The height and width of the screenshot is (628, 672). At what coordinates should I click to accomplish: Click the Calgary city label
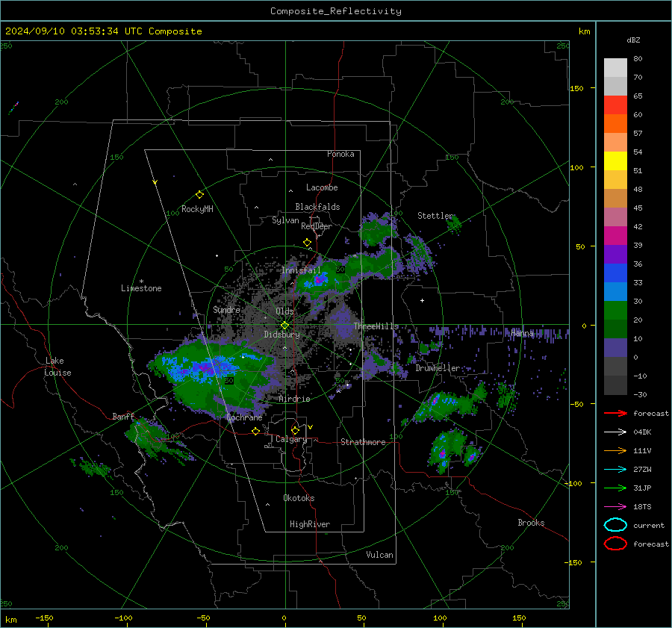291,439
